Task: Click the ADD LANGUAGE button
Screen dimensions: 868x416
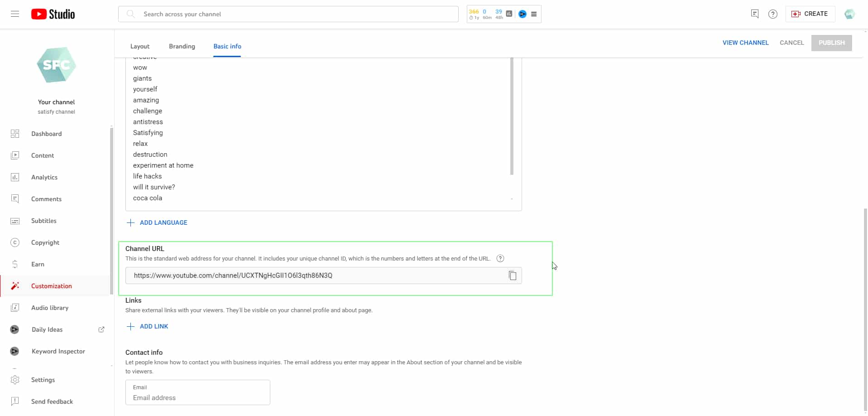Action: 157,223
